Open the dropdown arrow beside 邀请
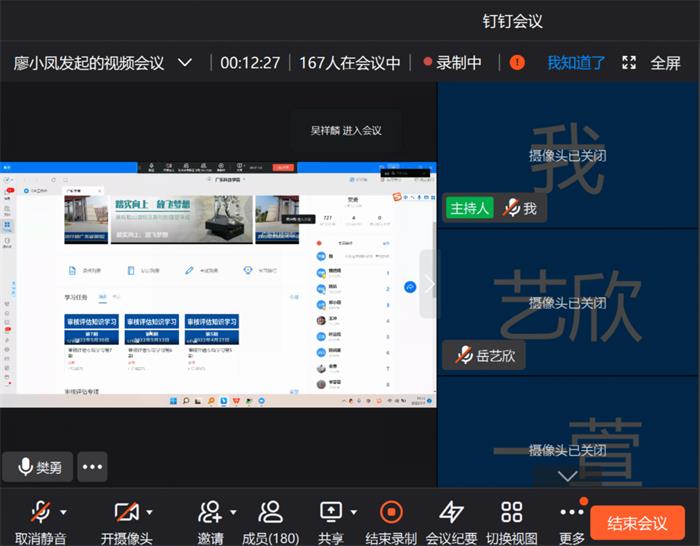Viewport: 700px width, 546px height. coord(233,512)
